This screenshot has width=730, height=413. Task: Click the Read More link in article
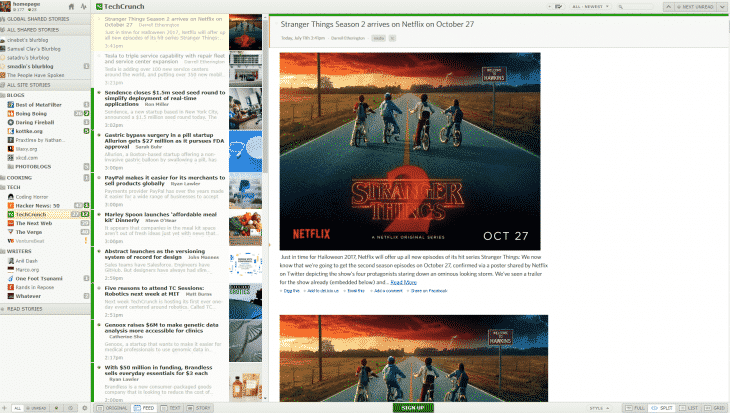click(403, 283)
